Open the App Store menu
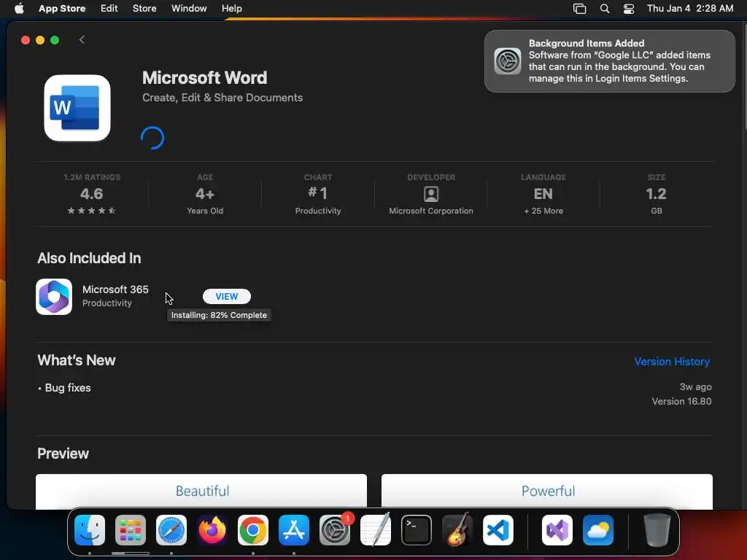The width and height of the screenshot is (747, 560). coord(62,9)
